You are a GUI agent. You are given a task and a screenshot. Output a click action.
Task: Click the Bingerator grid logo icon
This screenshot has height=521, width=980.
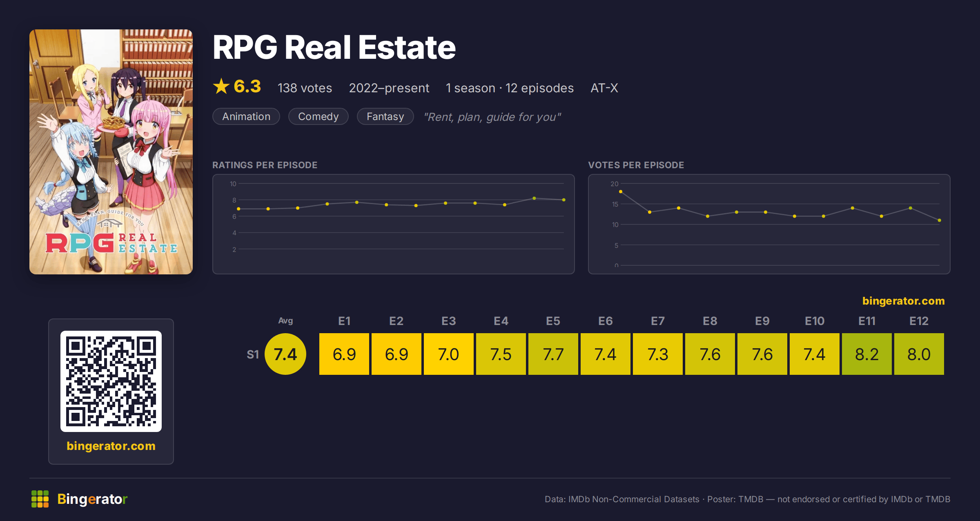pyautogui.click(x=40, y=499)
